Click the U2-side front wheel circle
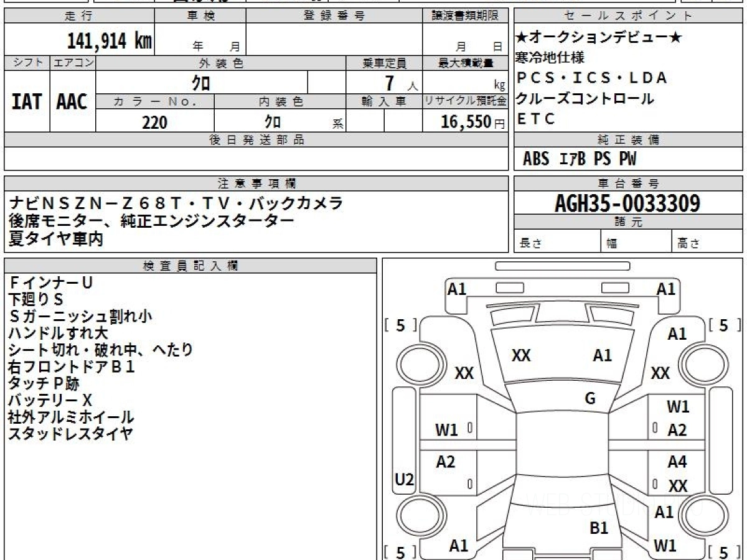 click(415, 363)
